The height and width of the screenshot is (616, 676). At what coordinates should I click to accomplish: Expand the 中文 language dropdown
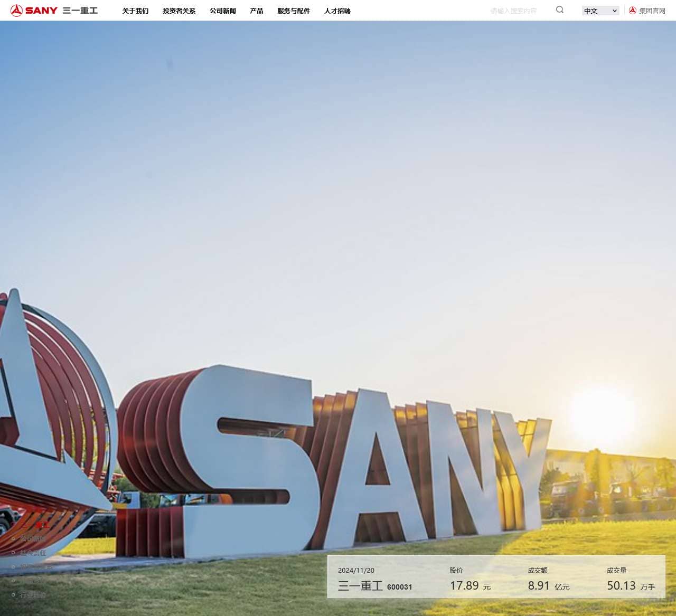pos(600,11)
